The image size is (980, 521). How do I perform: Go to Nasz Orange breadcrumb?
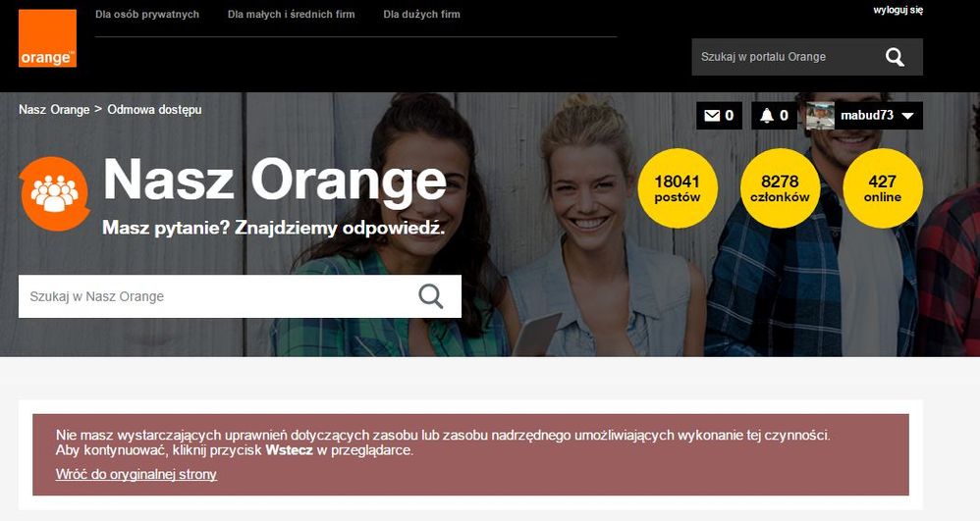(x=54, y=109)
